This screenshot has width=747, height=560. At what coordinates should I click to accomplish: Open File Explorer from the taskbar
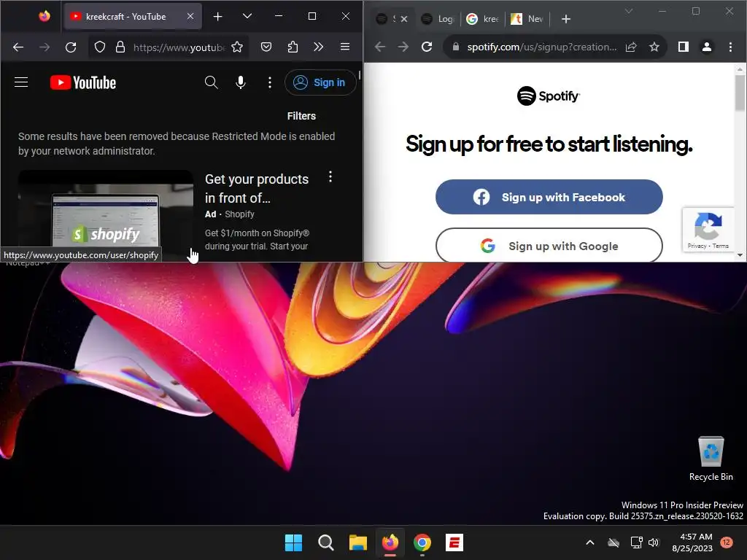point(357,542)
